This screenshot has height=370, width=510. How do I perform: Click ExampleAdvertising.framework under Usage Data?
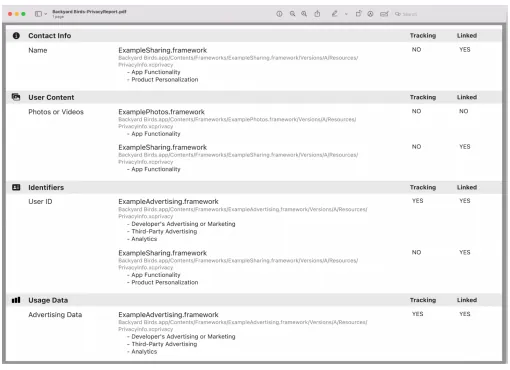point(168,315)
